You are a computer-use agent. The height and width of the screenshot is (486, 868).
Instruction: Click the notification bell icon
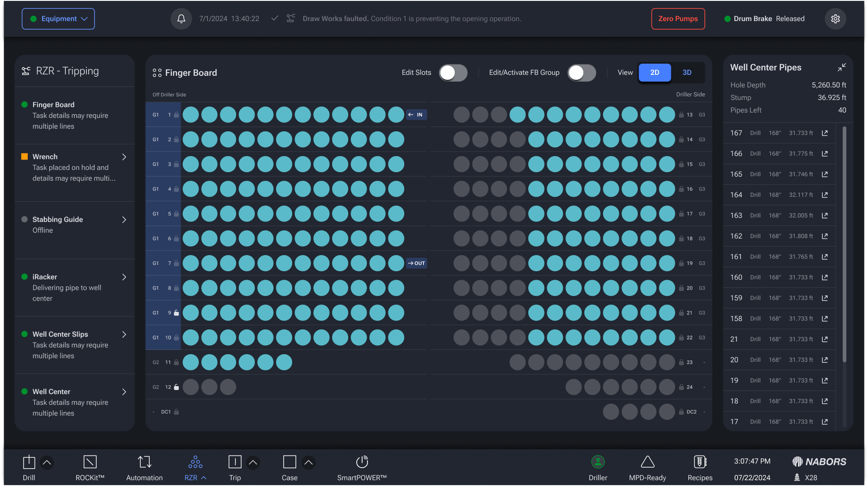tap(181, 19)
